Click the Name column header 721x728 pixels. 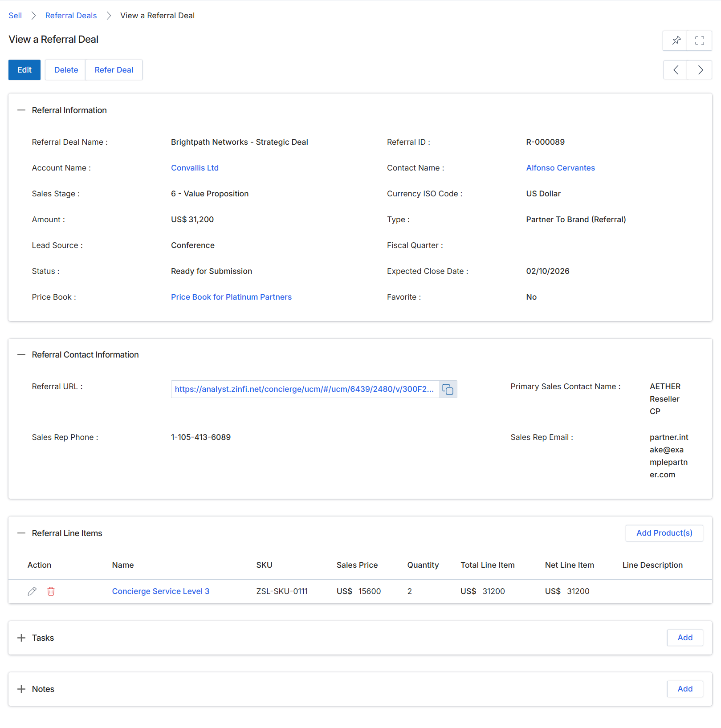tap(123, 565)
